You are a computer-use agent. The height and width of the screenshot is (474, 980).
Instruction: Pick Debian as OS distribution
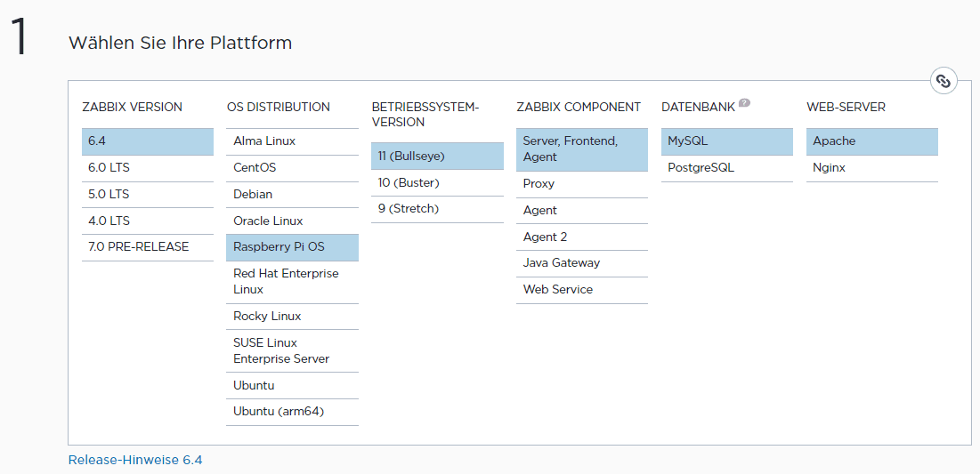292,195
